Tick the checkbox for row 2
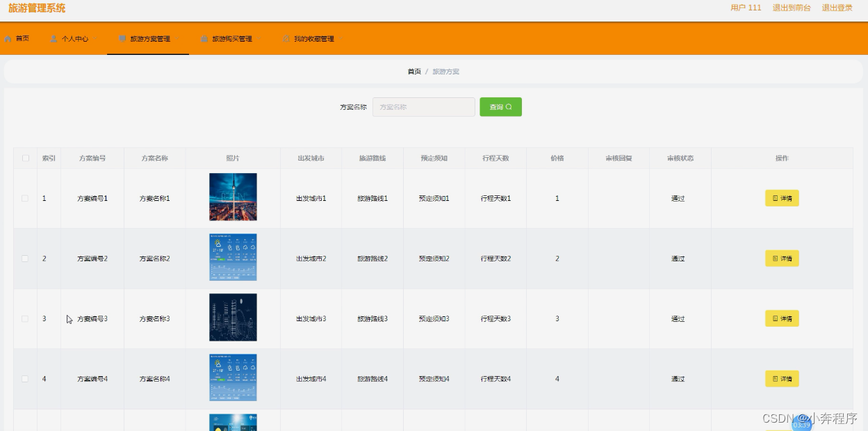The width and height of the screenshot is (868, 431). (x=26, y=259)
